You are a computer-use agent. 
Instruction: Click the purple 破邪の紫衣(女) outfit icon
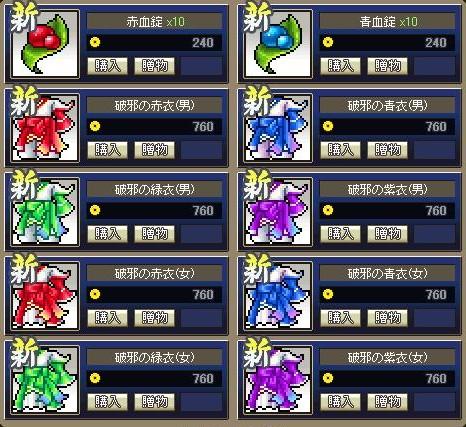coord(278,380)
